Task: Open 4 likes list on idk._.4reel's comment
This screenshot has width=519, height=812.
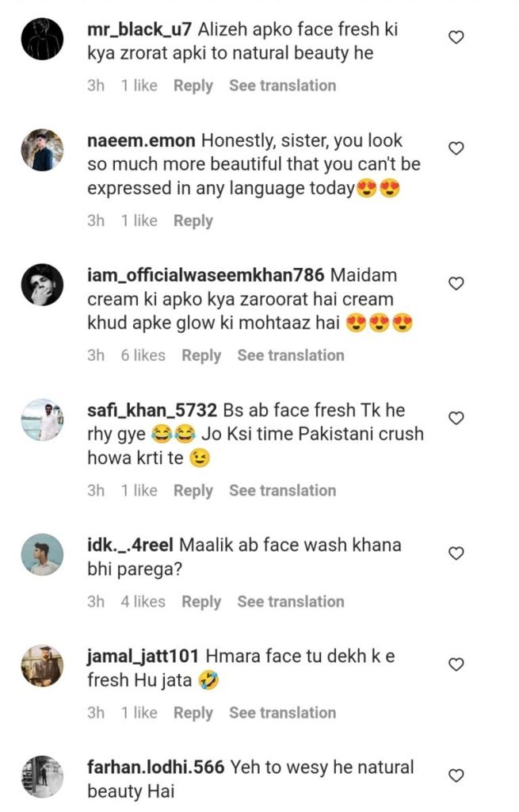Action: pos(143,602)
